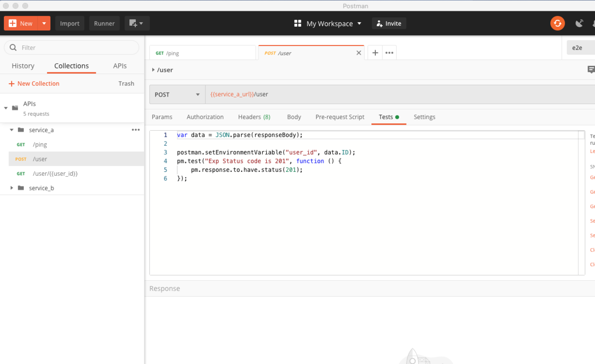Open the request Settings tab
Screen dimensions: 595x364
tap(424, 117)
